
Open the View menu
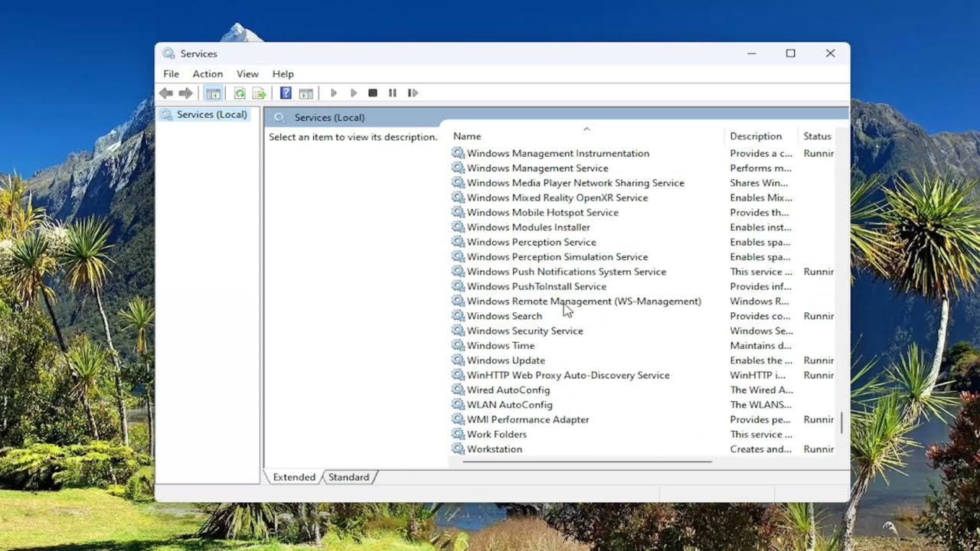tap(247, 74)
